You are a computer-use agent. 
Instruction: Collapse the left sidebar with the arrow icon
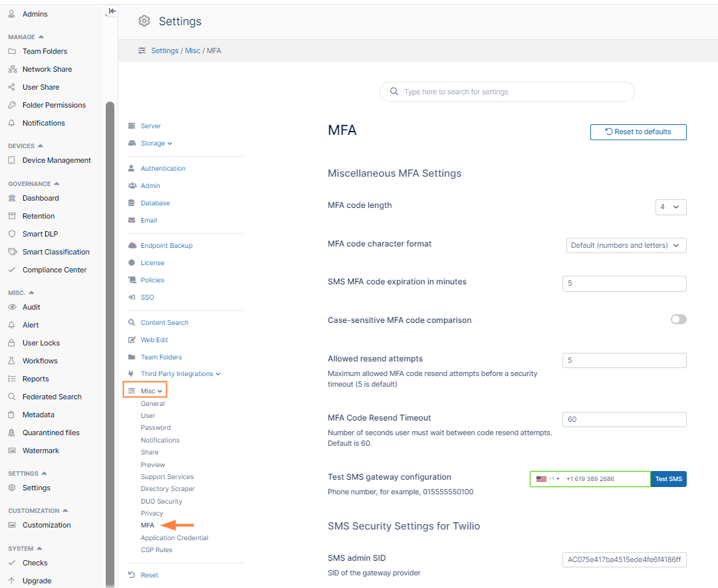tap(112, 11)
